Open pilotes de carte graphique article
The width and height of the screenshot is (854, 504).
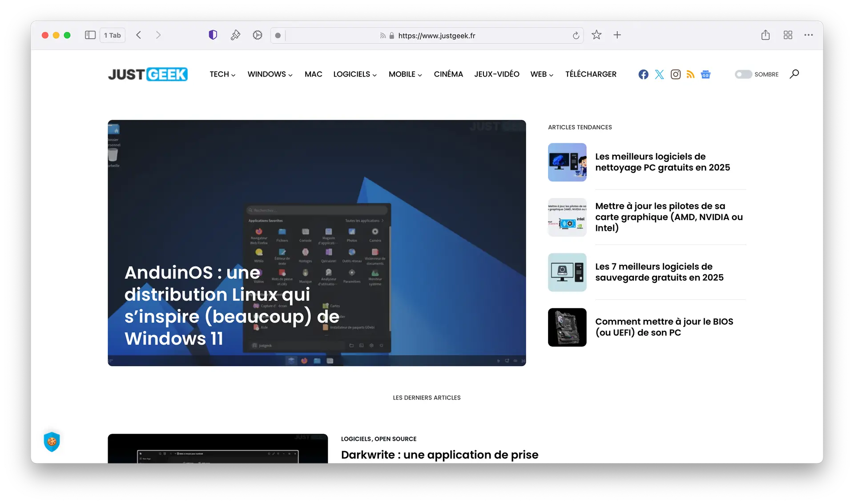point(669,217)
